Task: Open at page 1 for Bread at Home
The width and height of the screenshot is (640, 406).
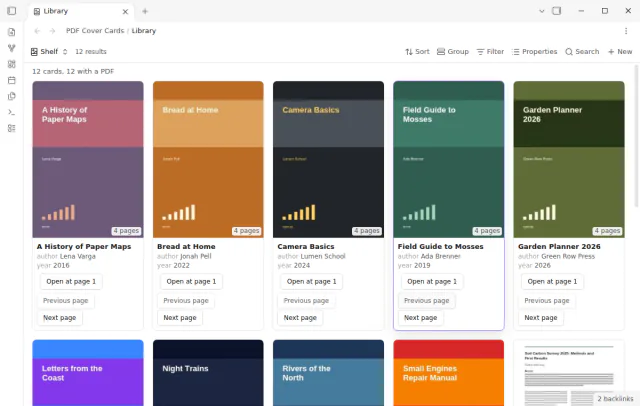Action: click(191, 282)
